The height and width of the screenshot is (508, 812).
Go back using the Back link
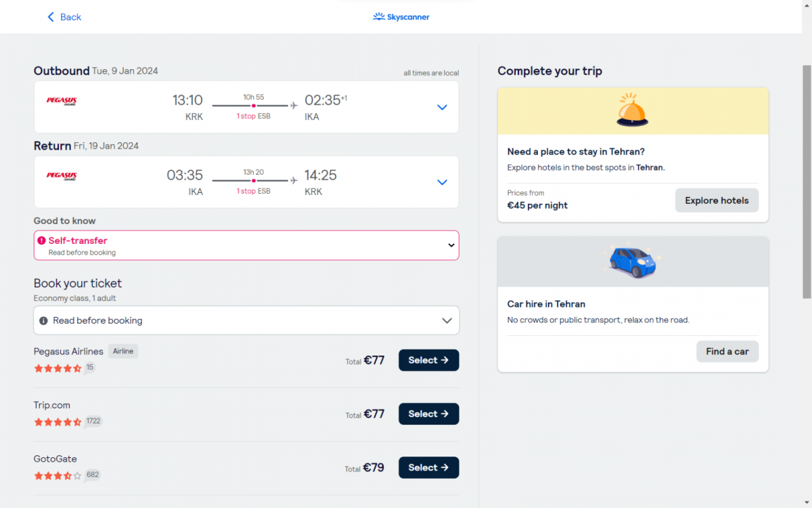pos(64,17)
